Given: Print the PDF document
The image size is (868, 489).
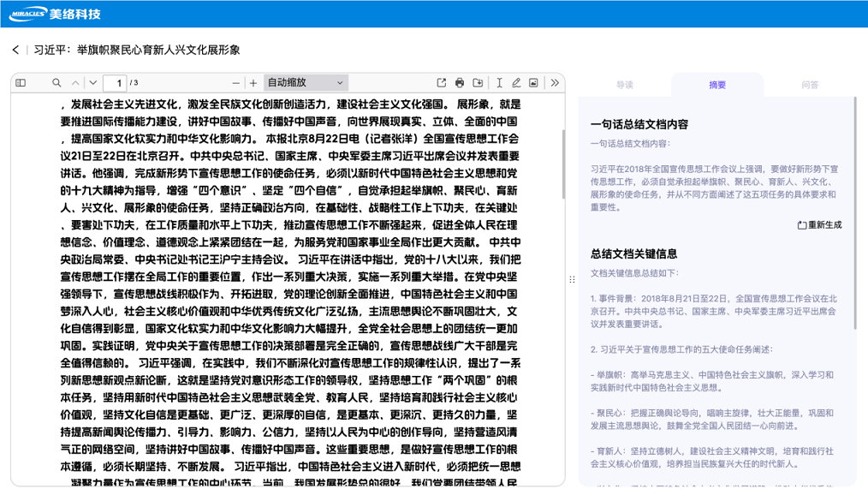Looking at the screenshot, I should [460, 83].
